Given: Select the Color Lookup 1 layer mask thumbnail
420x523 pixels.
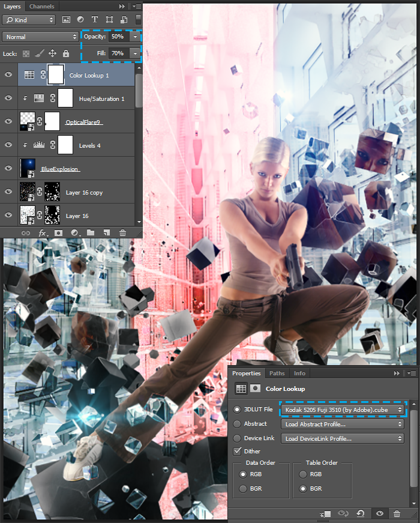Looking at the screenshot, I should click(x=56, y=74).
